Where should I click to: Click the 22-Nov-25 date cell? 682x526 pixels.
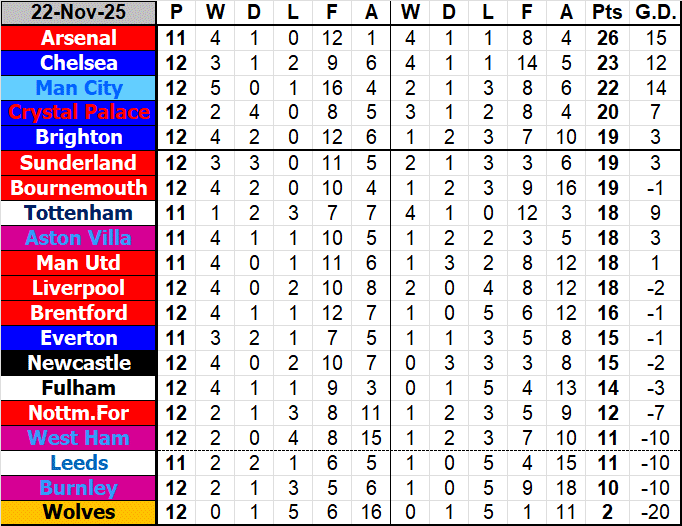(x=79, y=13)
